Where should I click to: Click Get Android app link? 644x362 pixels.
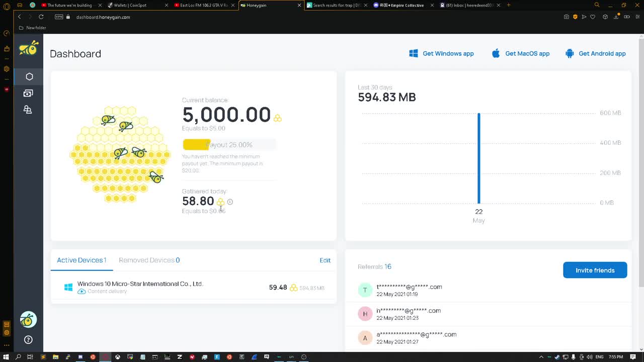coord(602,53)
